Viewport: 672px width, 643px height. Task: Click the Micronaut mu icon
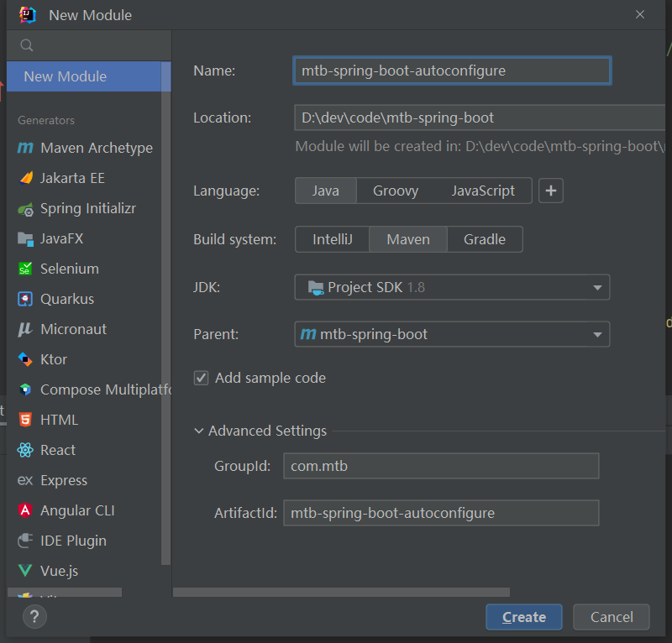(x=25, y=329)
